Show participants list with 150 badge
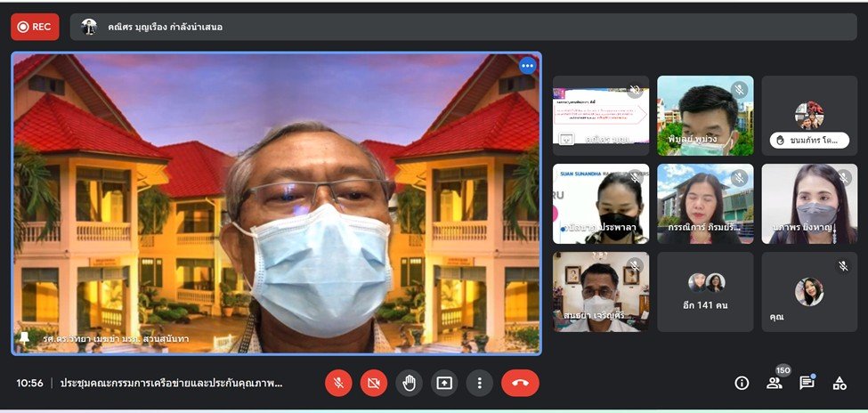The height and width of the screenshot is (413, 868). [774, 383]
